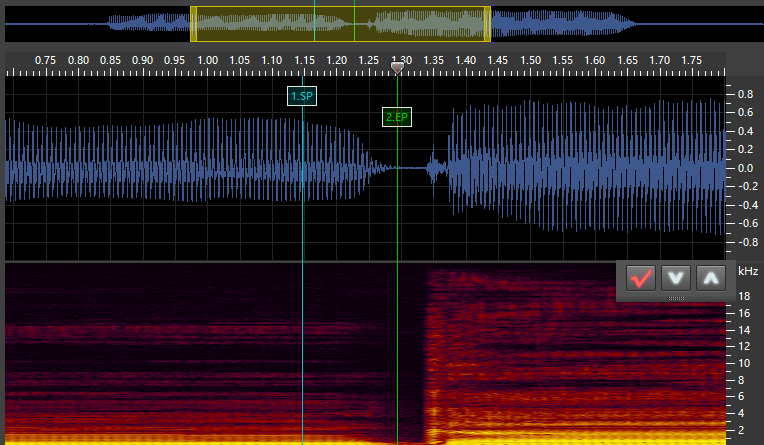Viewport: 764px width, 445px height.
Task: Click the cyan line in the overview waveform
Action: tap(314, 22)
